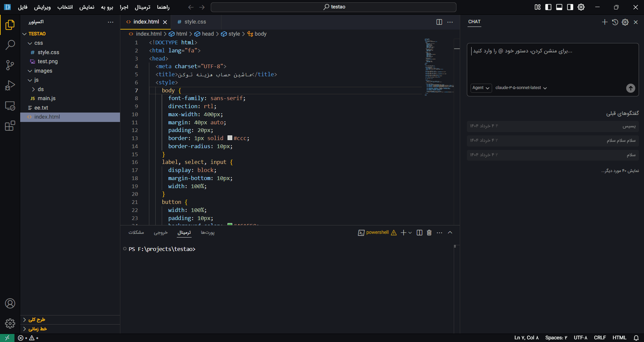The image size is (644, 342).
Task: Show chat history clock icon
Action: (615, 22)
